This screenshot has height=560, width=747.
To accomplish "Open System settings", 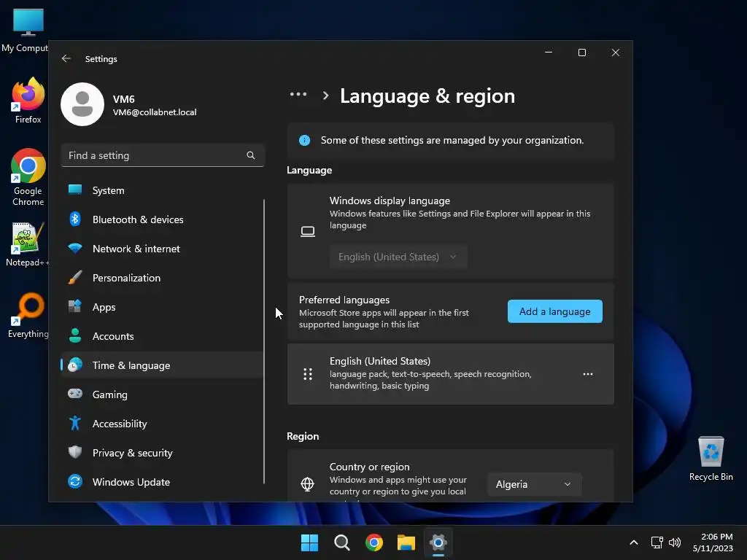I will pyautogui.click(x=162, y=190).
